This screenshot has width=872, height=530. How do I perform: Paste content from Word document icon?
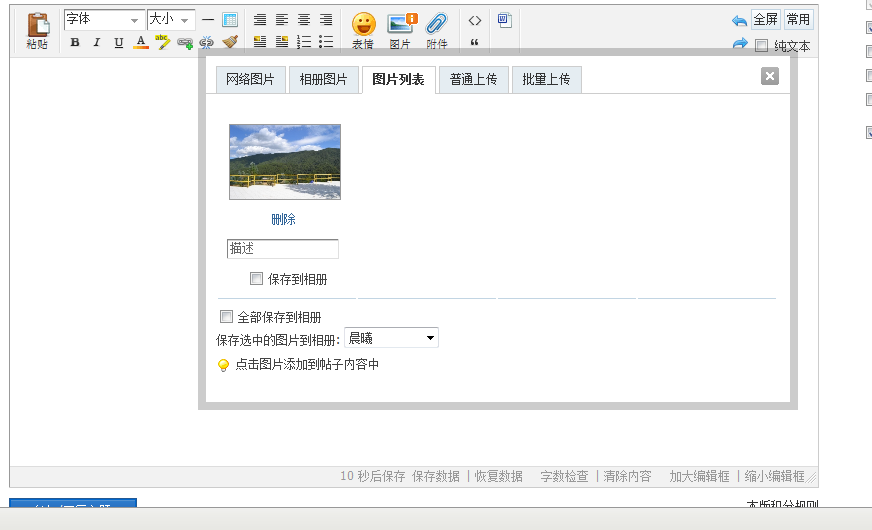pyautogui.click(x=504, y=21)
